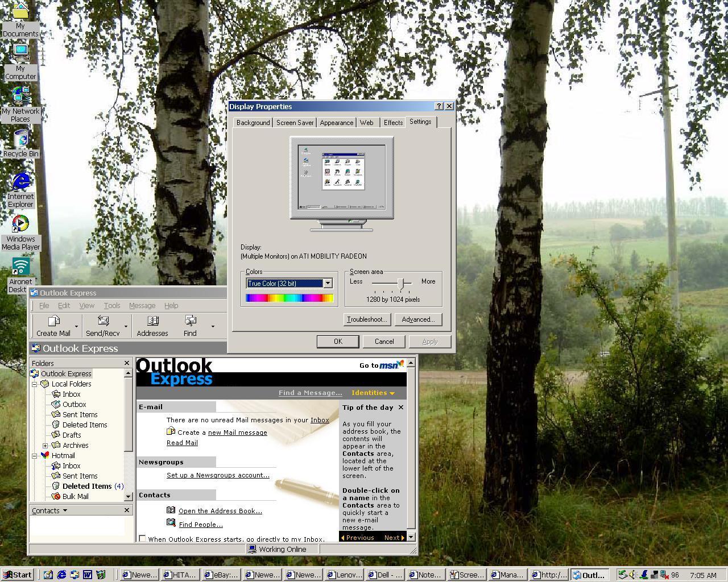Open the View menu in Outlook Express
This screenshot has width=728, height=582.
(x=86, y=305)
